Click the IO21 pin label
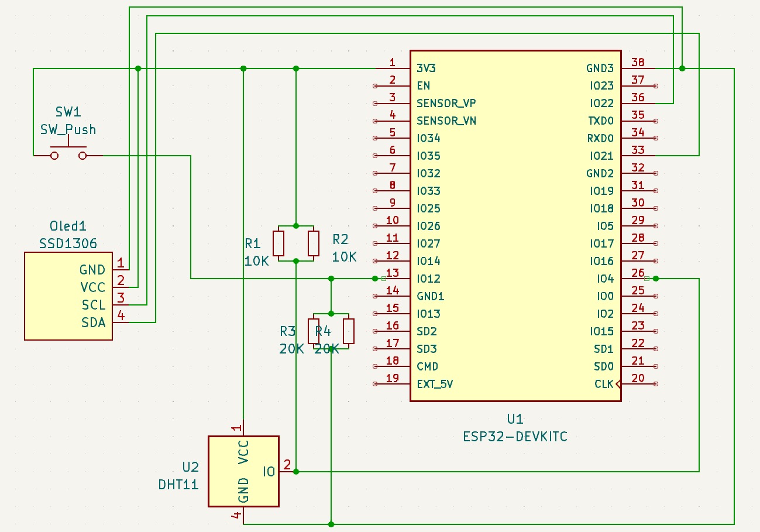This screenshot has height=532, width=760. (602, 156)
